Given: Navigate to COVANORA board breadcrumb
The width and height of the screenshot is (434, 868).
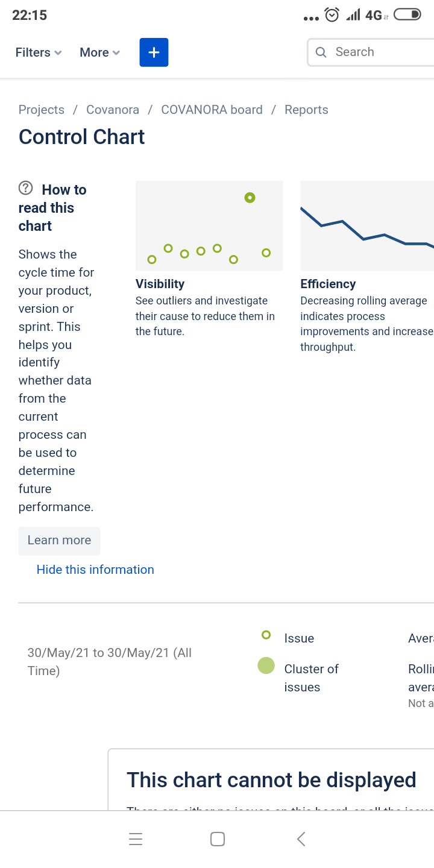Looking at the screenshot, I should point(212,110).
